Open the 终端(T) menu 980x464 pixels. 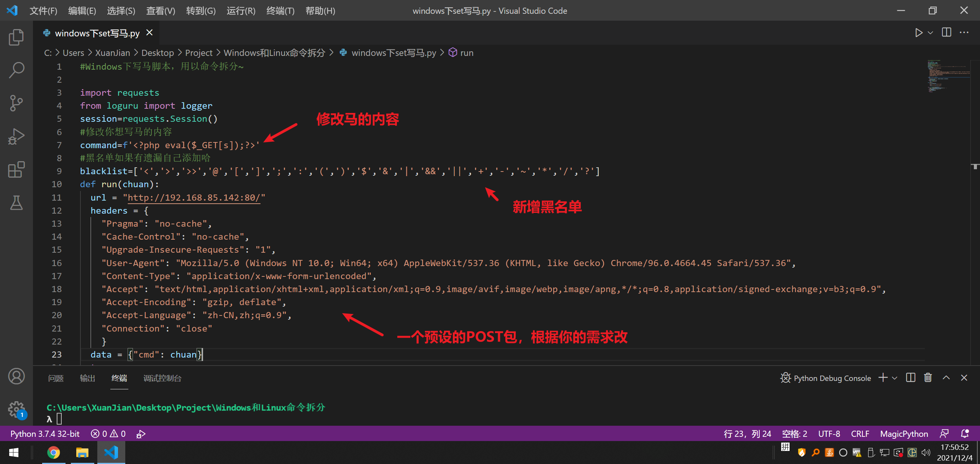[280, 11]
